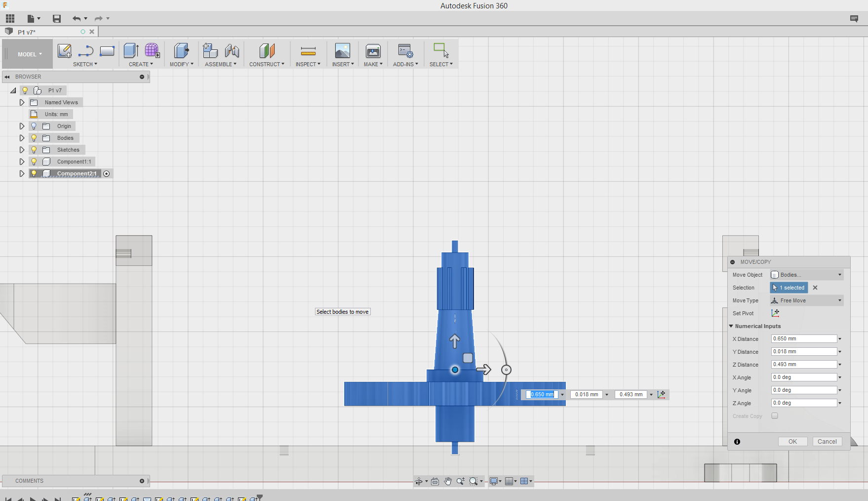
Task: Click the timeline Play button
Action: click(33, 499)
